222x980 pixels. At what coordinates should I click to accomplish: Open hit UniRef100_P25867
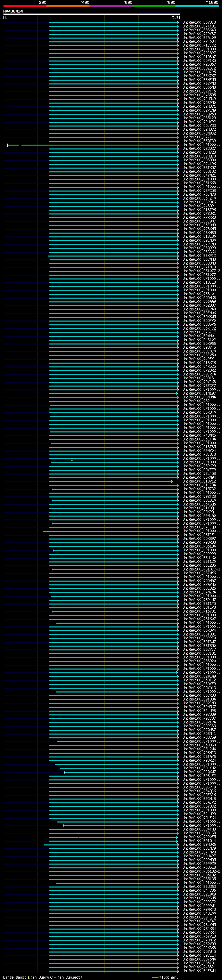coord(199,65)
